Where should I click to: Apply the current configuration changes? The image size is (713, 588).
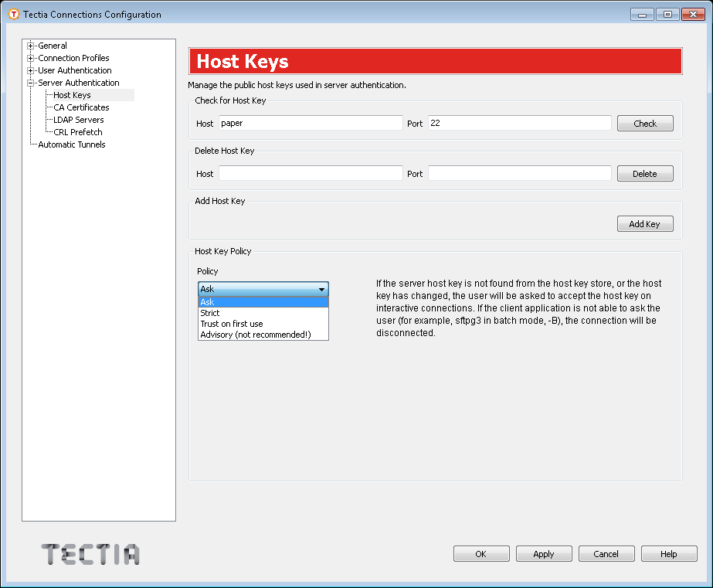click(543, 553)
